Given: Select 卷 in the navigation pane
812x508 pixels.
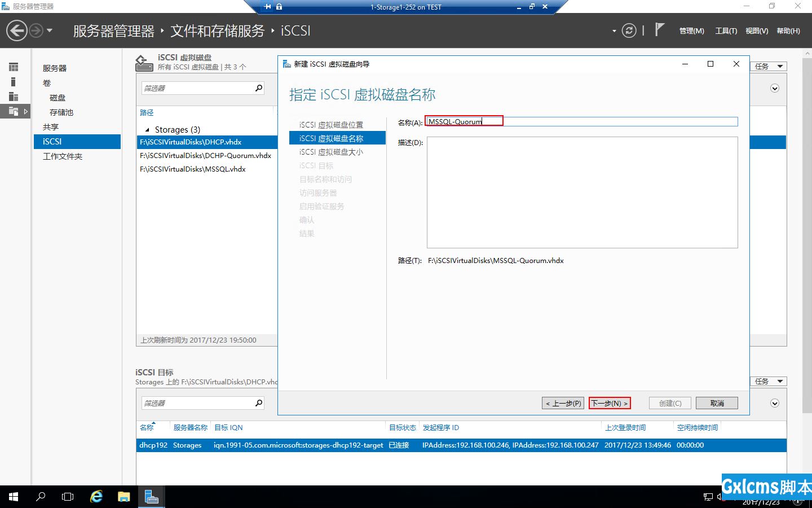Looking at the screenshot, I should [x=47, y=83].
